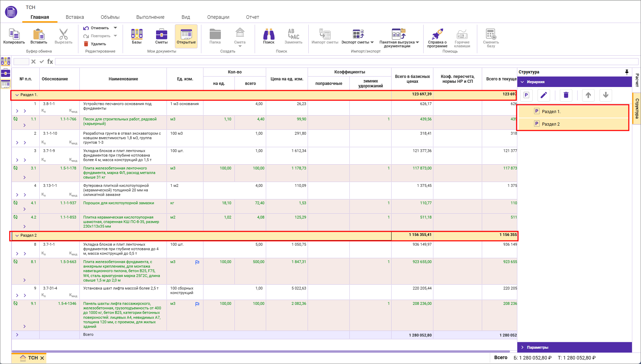Open the Отчет ribbon tab
641x364 pixels.
click(x=252, y=17)
